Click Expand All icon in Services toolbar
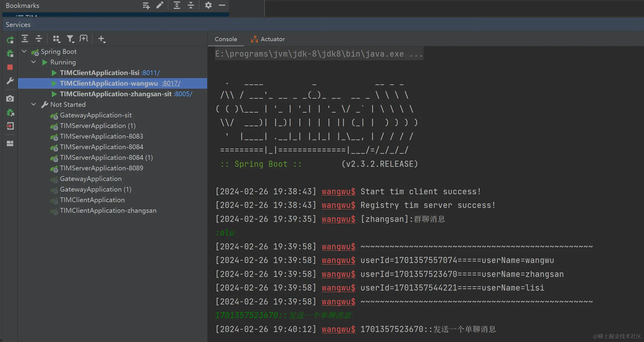Screen dimensions: 644x342 [x=25, y=39]
